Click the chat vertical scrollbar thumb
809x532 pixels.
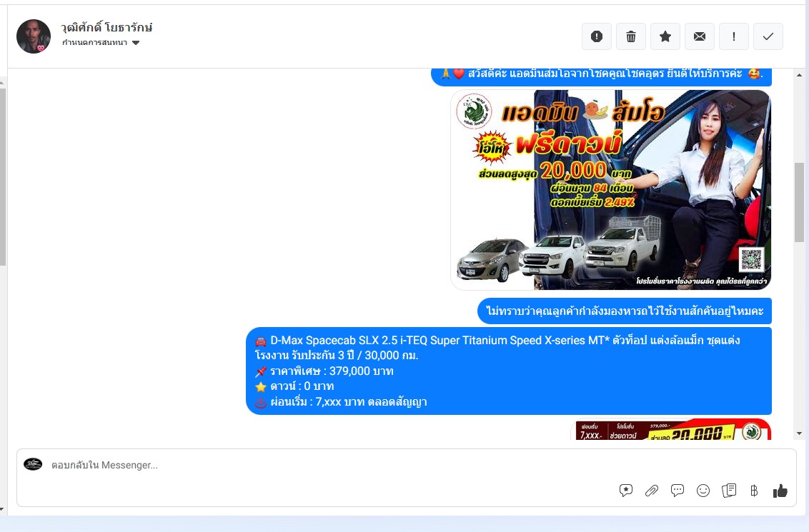click(x=799, y=202)
